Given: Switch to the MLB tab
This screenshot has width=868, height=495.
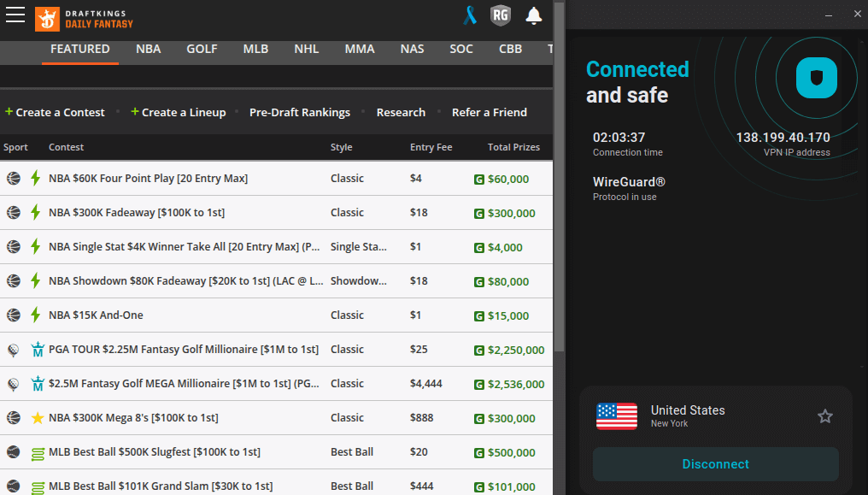Looking at the screenshot, I should (255, 50).
